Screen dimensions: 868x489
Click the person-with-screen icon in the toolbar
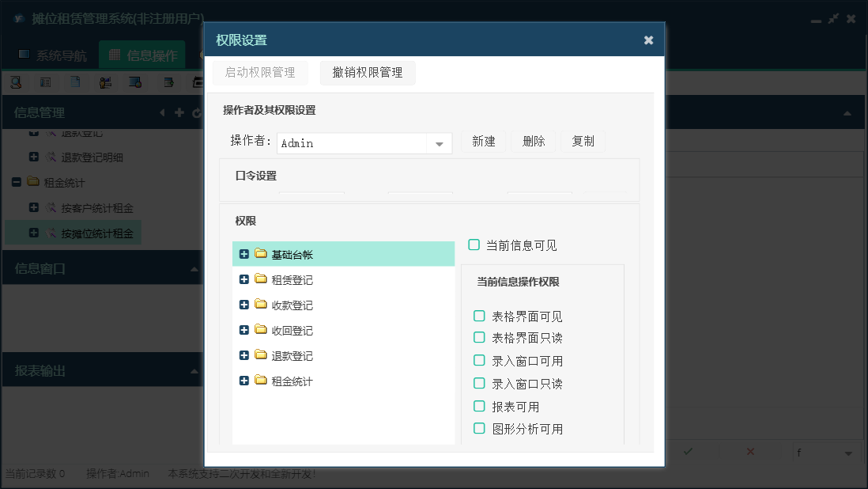click(x=105, y=81)
